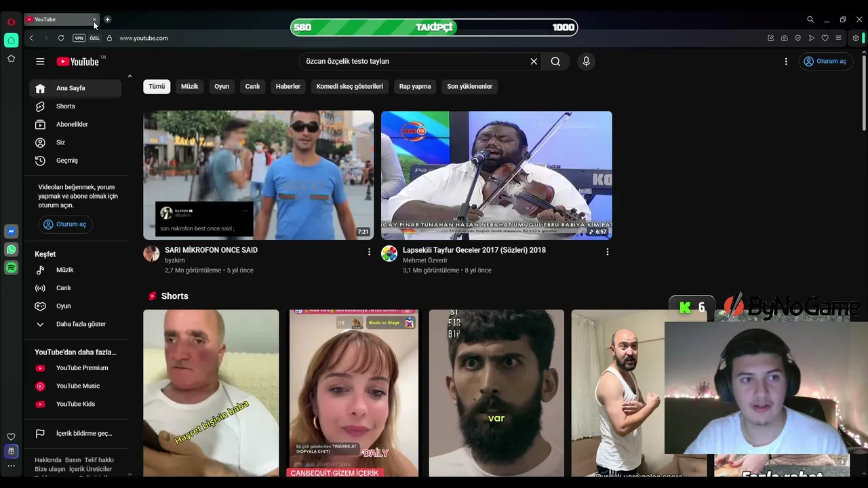Open Oyun under Keşfet
Image resolution: width=868 pixels, height=488 pixels.
point(75,306)
